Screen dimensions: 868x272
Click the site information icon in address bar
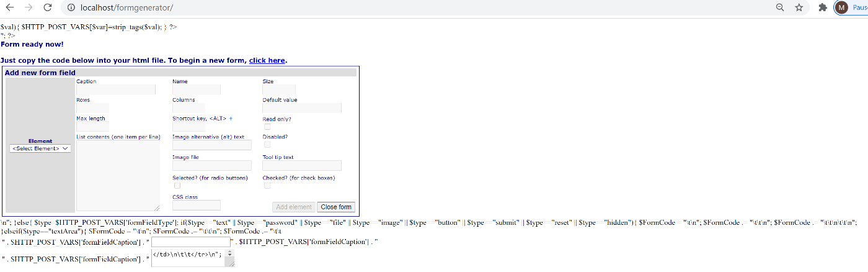point(71,7)
